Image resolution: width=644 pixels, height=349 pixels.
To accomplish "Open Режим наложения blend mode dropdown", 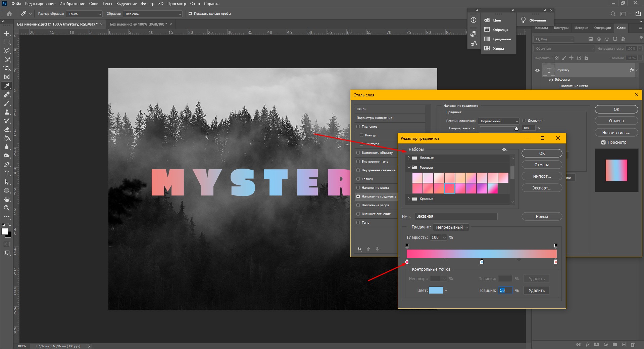I will 499,121.
